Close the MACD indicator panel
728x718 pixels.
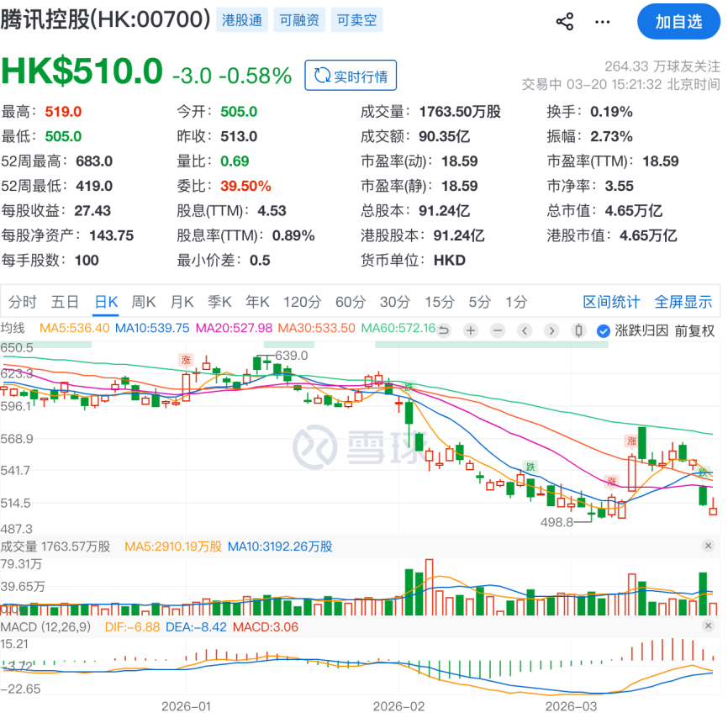pos(708,626)
